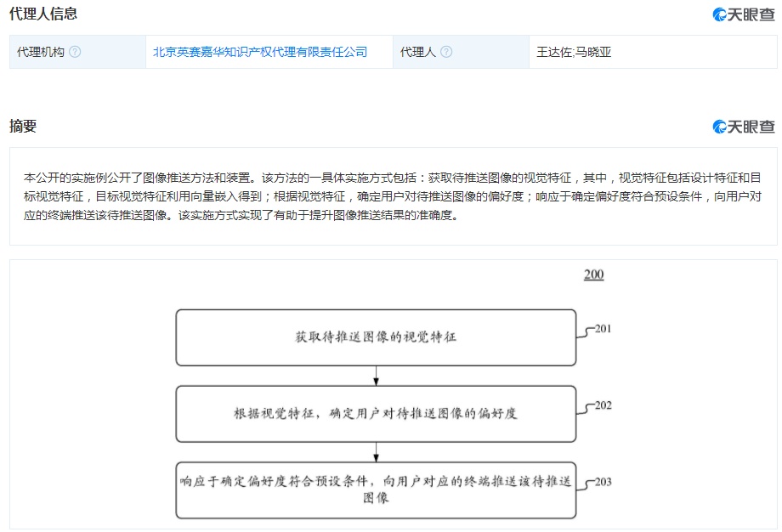
Task: Click the 摘要 section heading
Action: click(x=23, y=126)
